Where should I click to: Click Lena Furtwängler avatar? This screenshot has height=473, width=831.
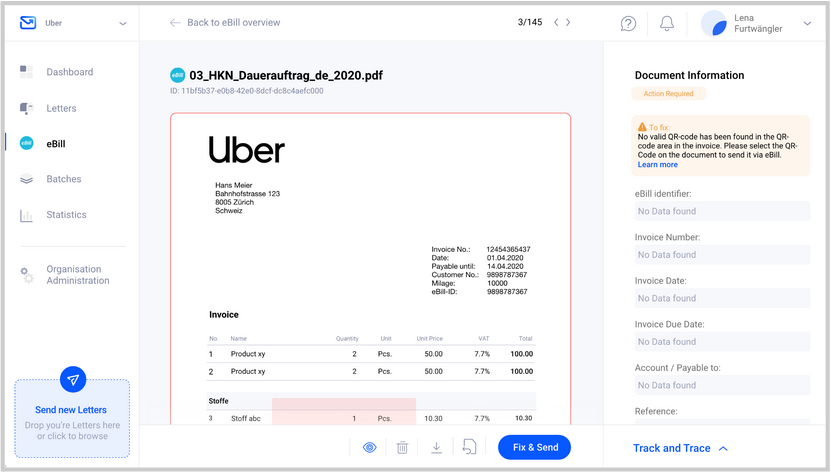tap(714, 23)
